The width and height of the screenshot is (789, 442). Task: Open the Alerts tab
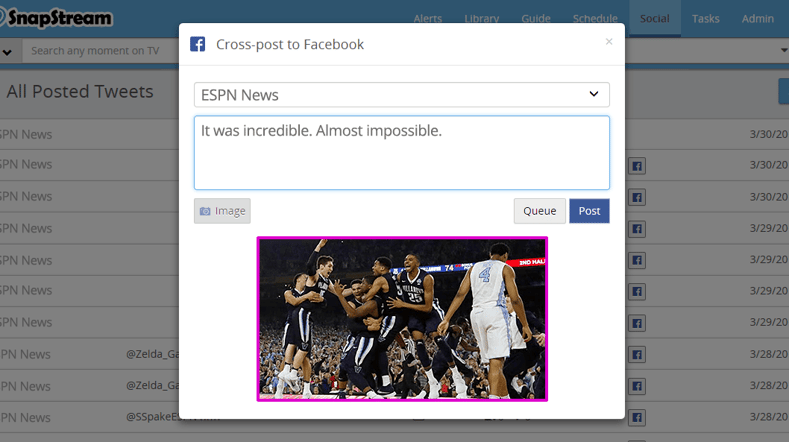click(x=428, y=18)
